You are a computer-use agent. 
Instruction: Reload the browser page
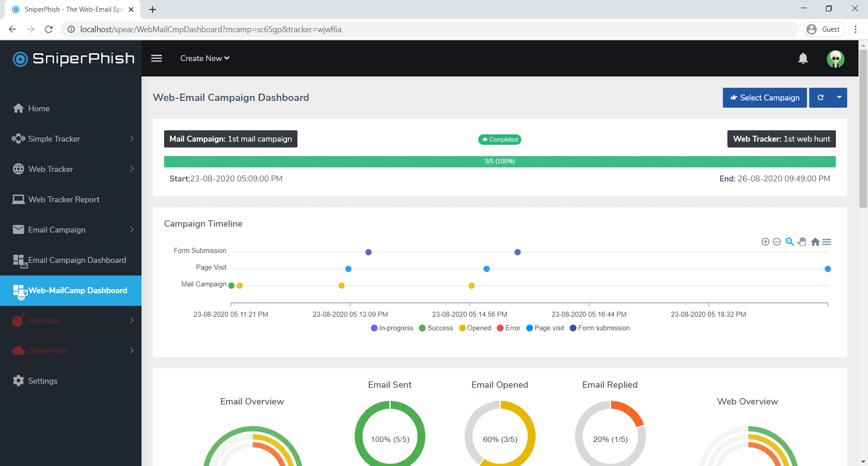pos(49,29)
